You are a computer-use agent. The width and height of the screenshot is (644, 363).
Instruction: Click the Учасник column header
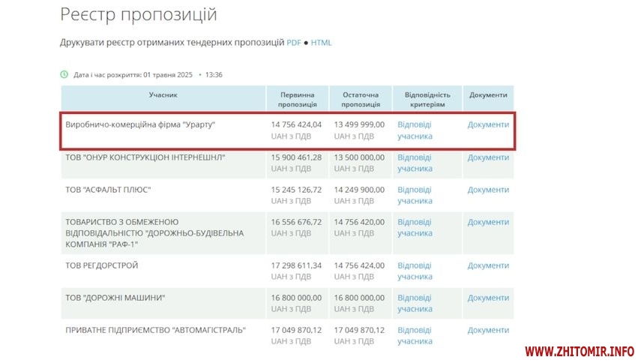click(x=163, y=95)
